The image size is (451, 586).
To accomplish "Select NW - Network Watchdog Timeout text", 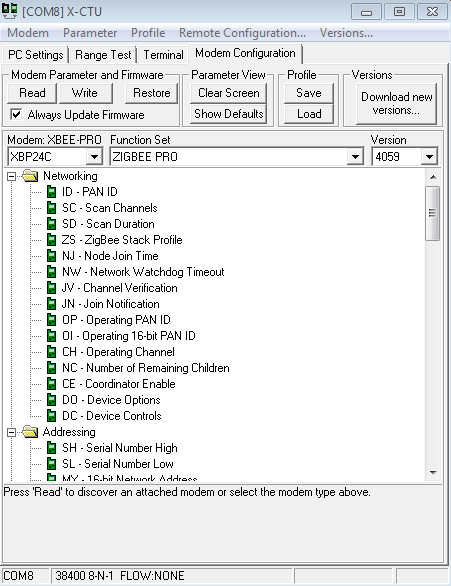I will click(x=143, y=272).
